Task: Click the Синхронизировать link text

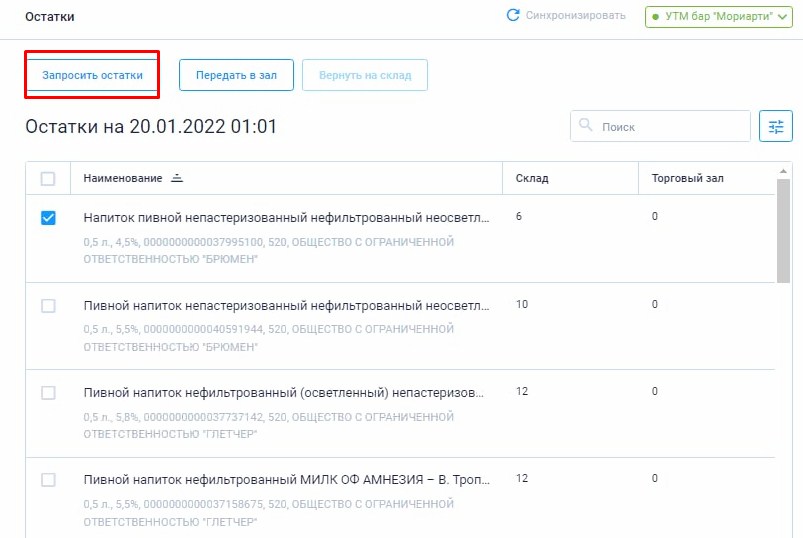Action: tap(576, 15)
